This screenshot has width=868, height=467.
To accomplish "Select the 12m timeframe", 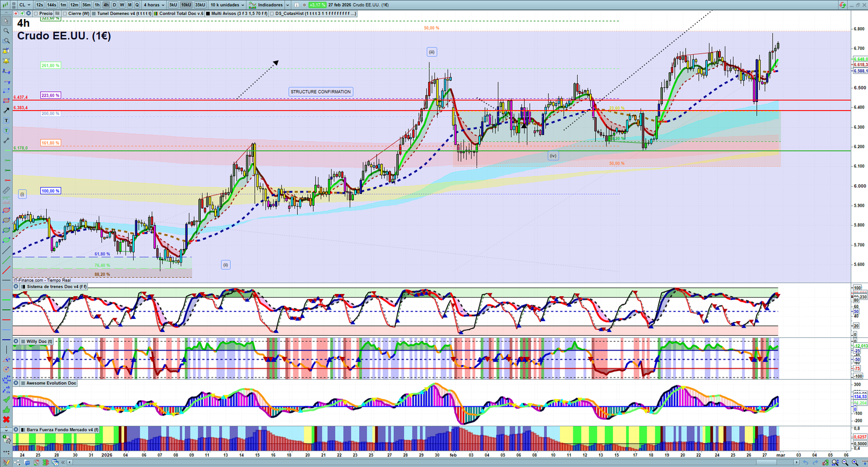I will click(x=74, y=5).
